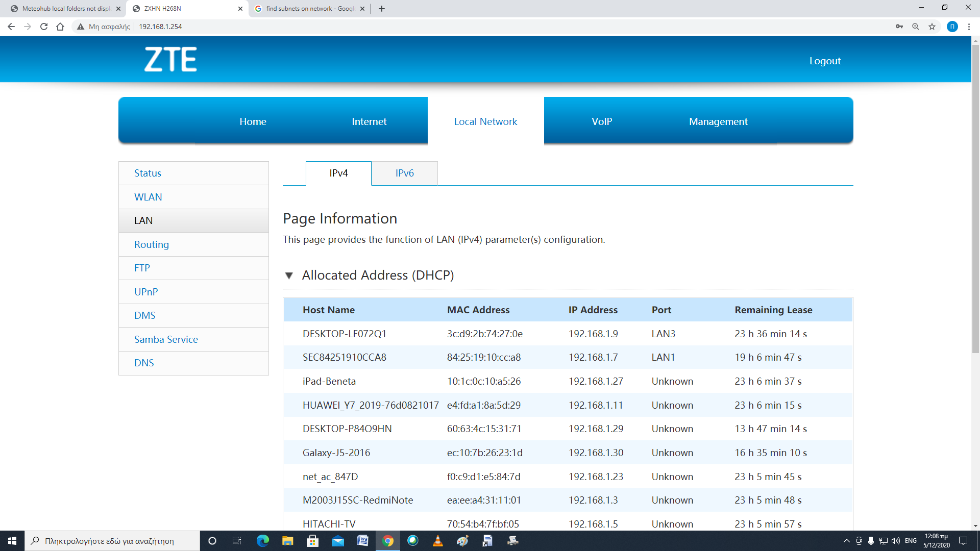The width and height of the screenshot is (980, 551).
Task: Click the Logout link
Action: tap(825, 61)
